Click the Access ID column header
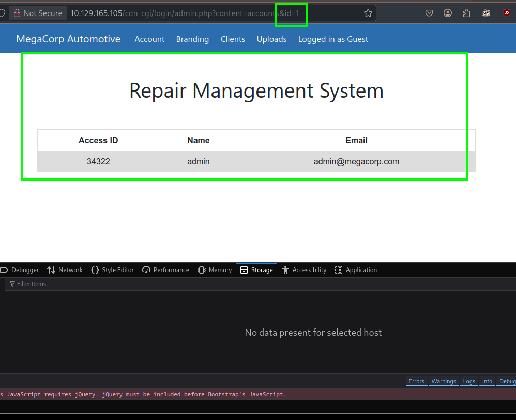This screenshot has height=420, width=516. click(x=98, y=140)
